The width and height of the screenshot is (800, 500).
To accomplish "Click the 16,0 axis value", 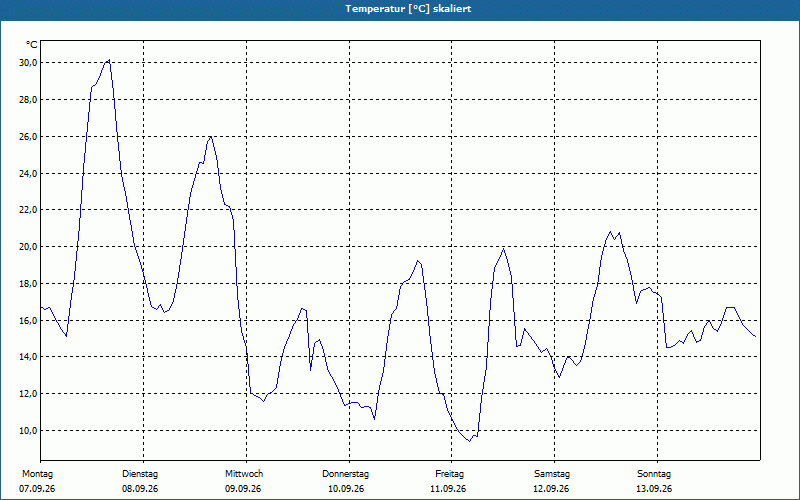I will tap(28, 320).
